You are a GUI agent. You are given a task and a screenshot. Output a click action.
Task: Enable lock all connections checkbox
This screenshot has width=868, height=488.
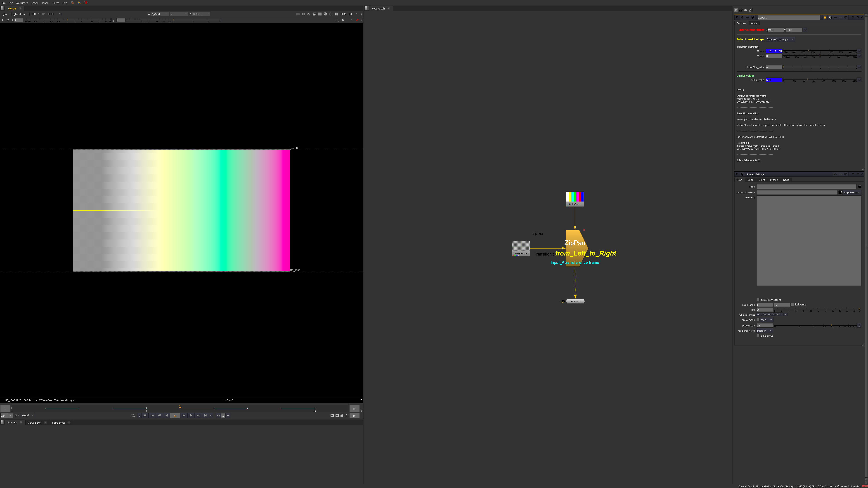pyautogui.click(x=758, y=299)
